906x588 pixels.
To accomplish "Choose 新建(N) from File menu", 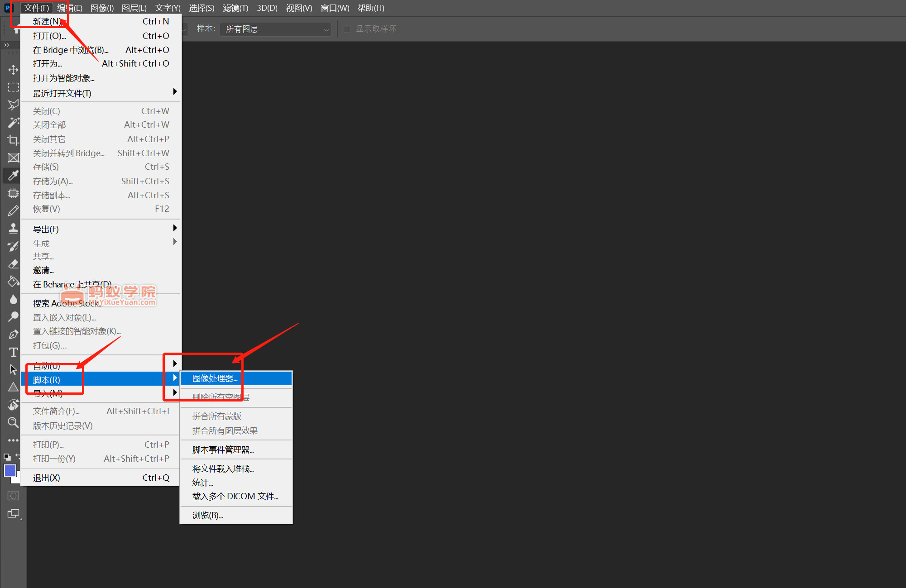I will point(101,21).
